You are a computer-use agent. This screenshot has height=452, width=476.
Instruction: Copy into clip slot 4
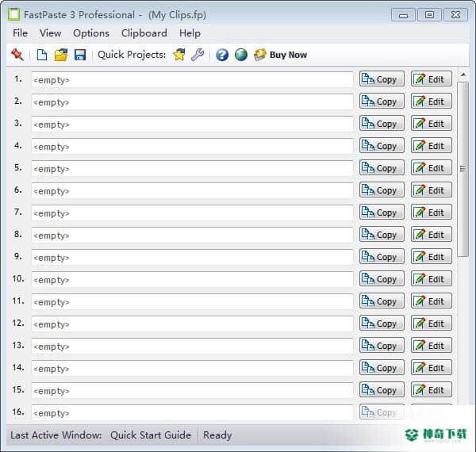382,145
